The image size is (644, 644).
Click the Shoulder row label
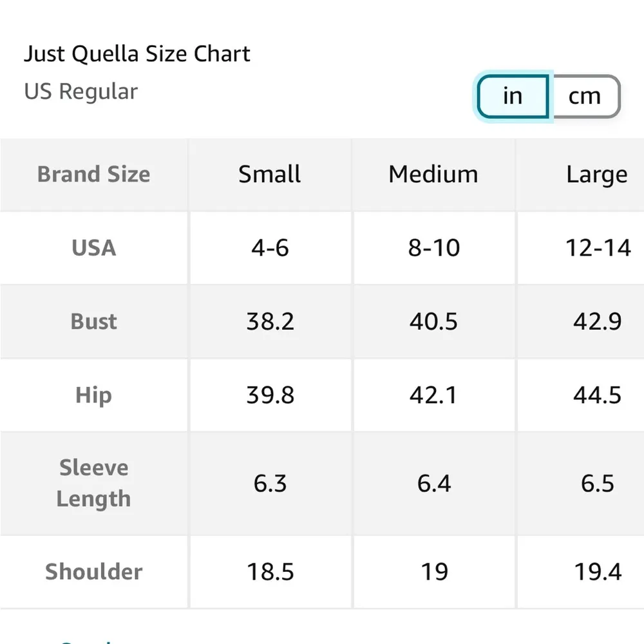[x=94, y=571]
